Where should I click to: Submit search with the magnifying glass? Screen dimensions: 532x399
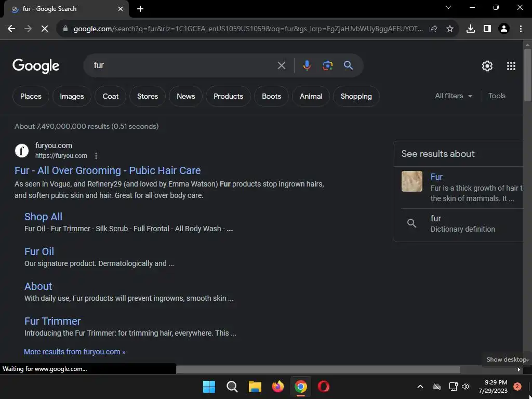click(x=349, y=65)
